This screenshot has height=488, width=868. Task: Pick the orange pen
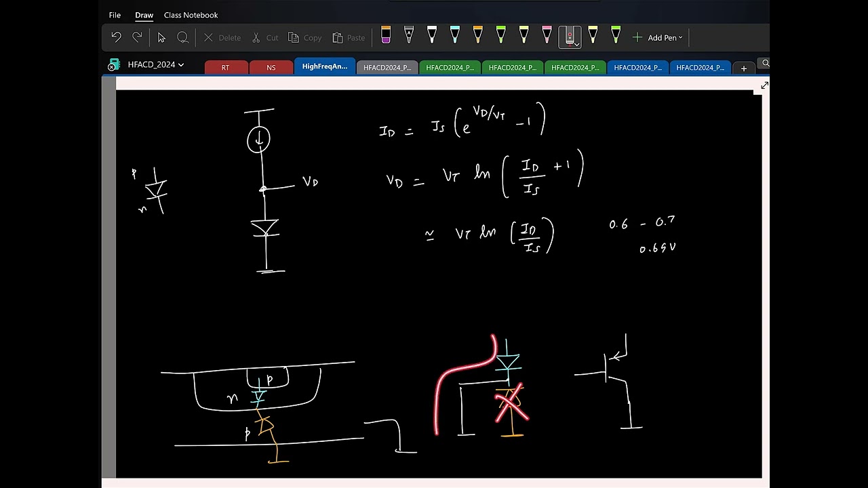(x=478, y=36)
